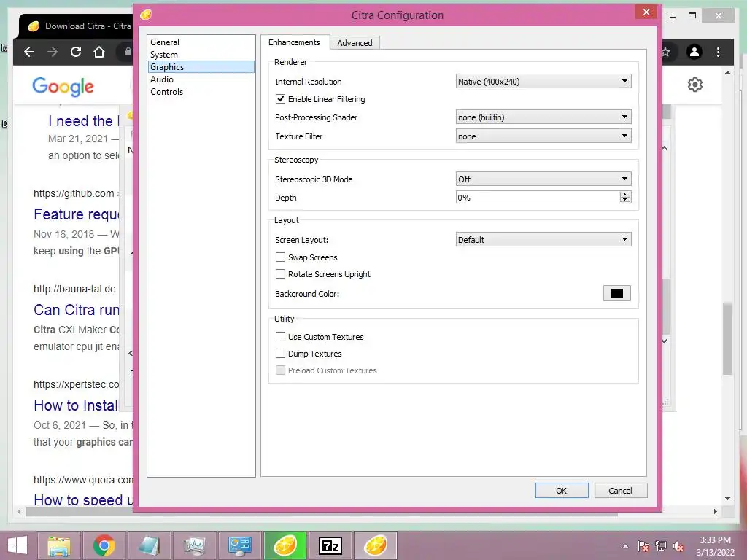This screenshot has height=560, width=747.
Task: Open the notepad-style taskbar icon
Action: click(150, 545)
